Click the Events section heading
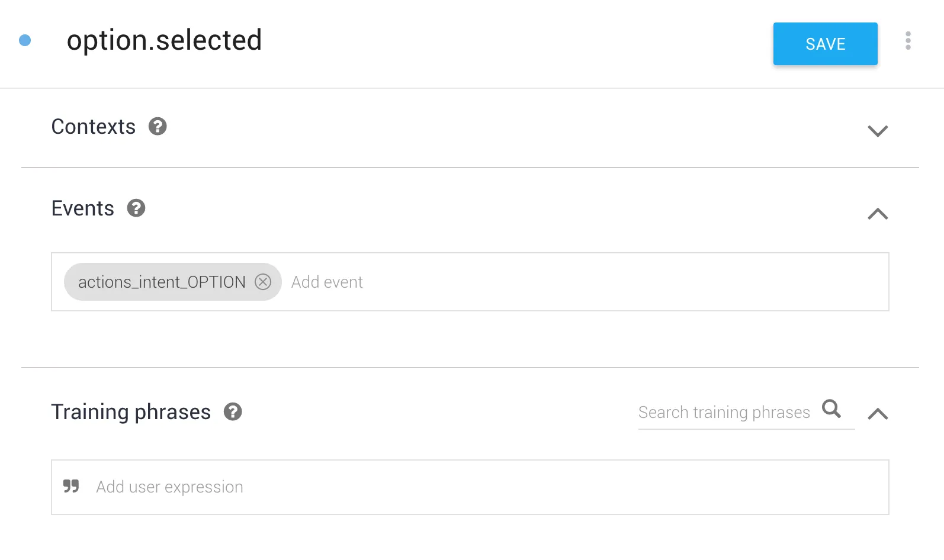Viewport: 944px width, 560px height. [83, 208]
